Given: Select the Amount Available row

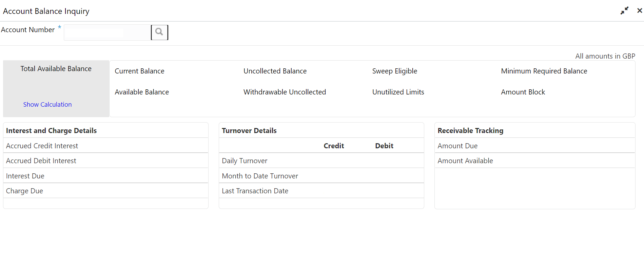Looking at the screenshot, I should point(535,160).
